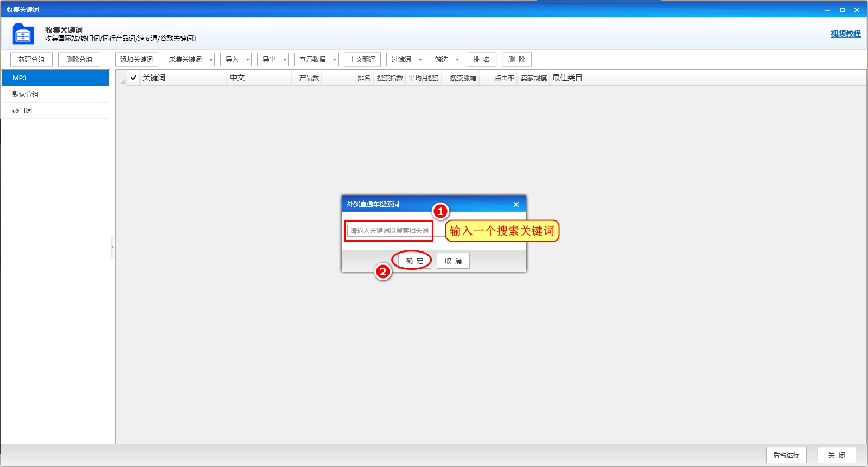868x467 pixels.
Task: Sort by the 产品数 column header
Action: [x=307, y=78]
